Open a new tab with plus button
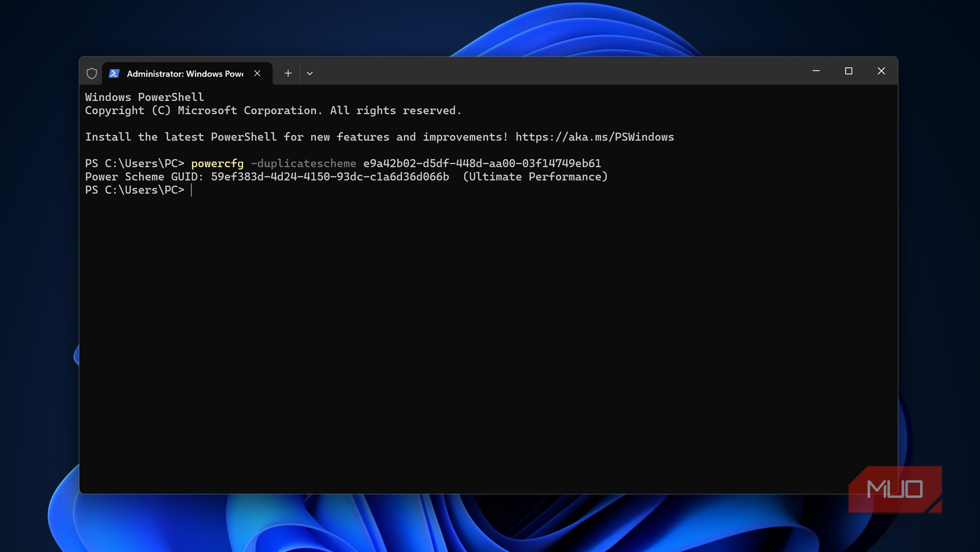This screenshot has height=552, width=980. [288, 73]
